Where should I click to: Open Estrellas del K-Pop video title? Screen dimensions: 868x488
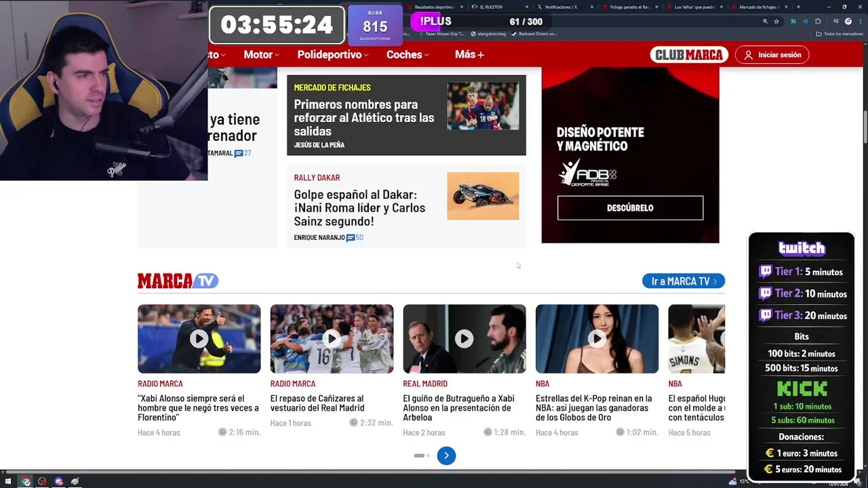point(594,408)
